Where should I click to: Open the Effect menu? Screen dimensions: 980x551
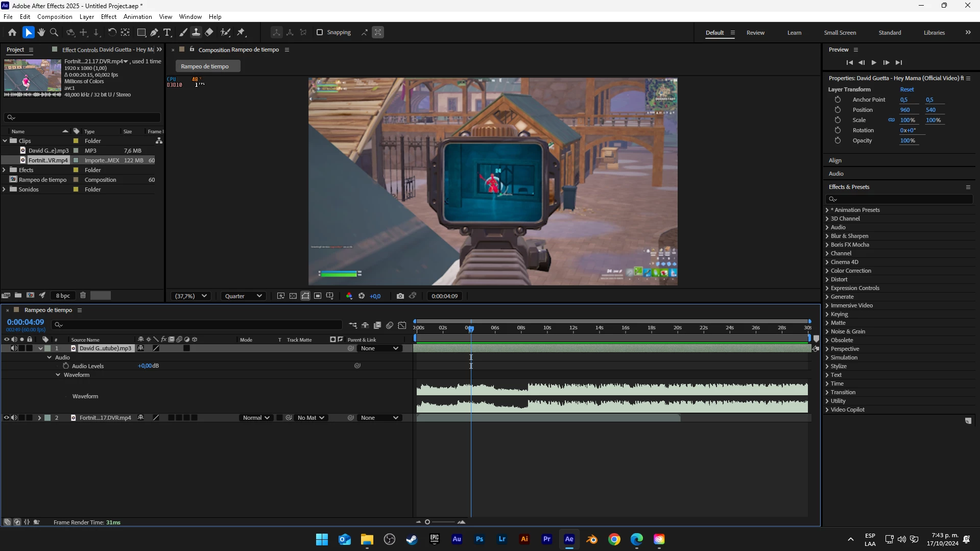coord(109,17)
